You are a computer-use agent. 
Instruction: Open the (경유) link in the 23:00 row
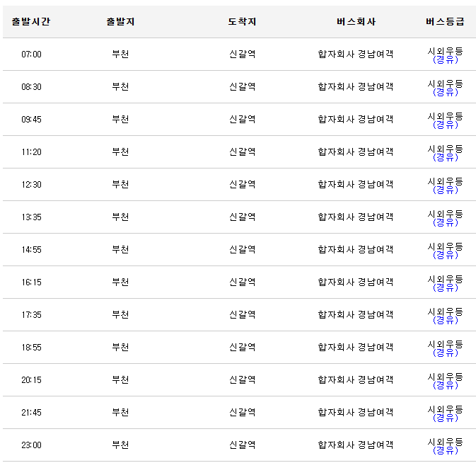tap(446, 450)
